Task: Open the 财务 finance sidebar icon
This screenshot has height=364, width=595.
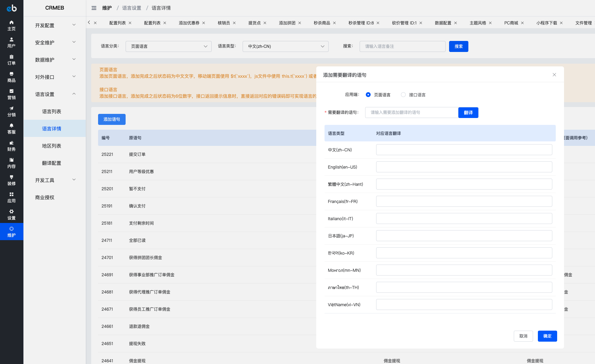Action: click(11, 146)
